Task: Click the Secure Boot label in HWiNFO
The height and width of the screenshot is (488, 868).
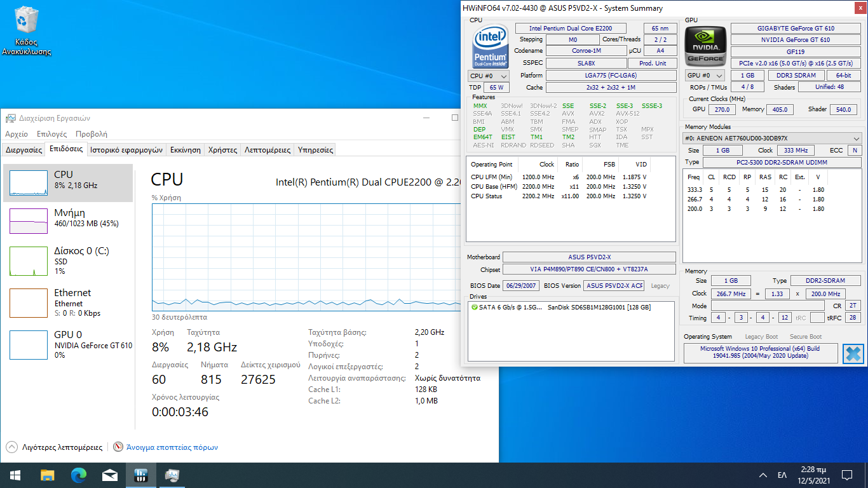Action: 806,337
